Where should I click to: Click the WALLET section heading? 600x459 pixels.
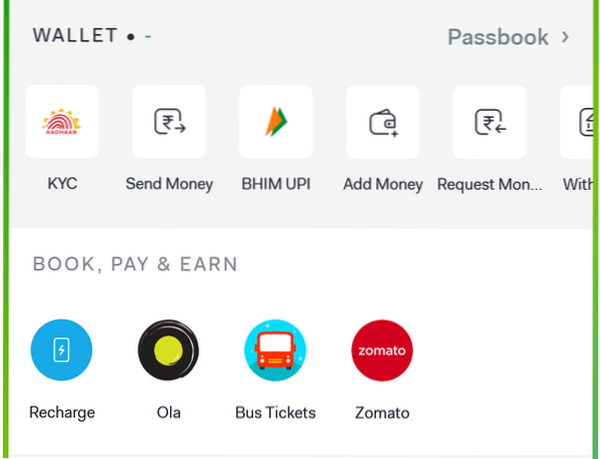pos(76,36)
